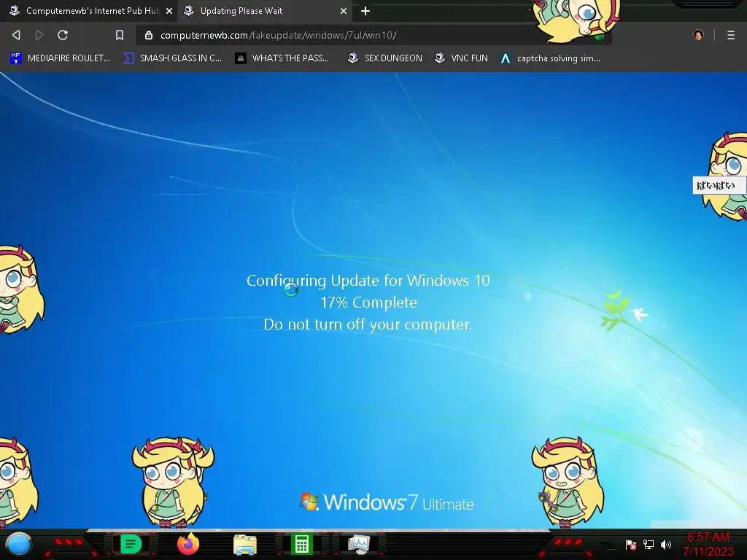747x560 pixels.
Task: Click the network tray icon
Action: click(x=649, y=544)
